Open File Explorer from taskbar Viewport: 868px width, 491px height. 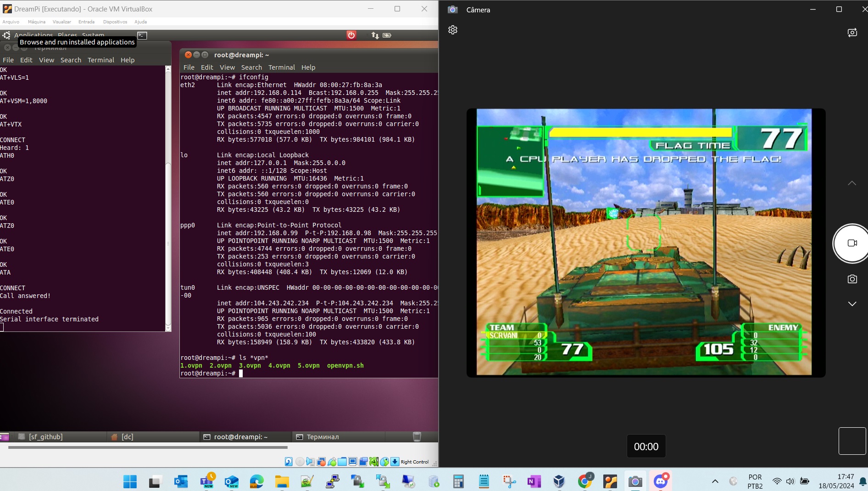point(282,481)
